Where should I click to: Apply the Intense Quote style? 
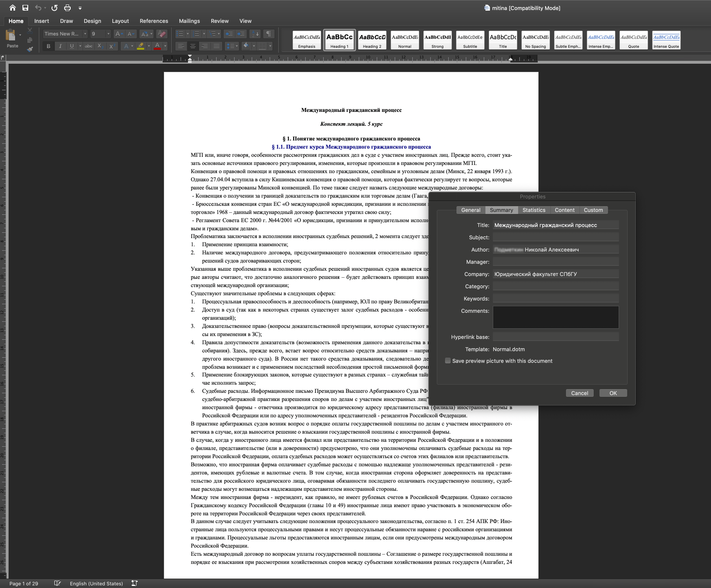tap(666, 40)
